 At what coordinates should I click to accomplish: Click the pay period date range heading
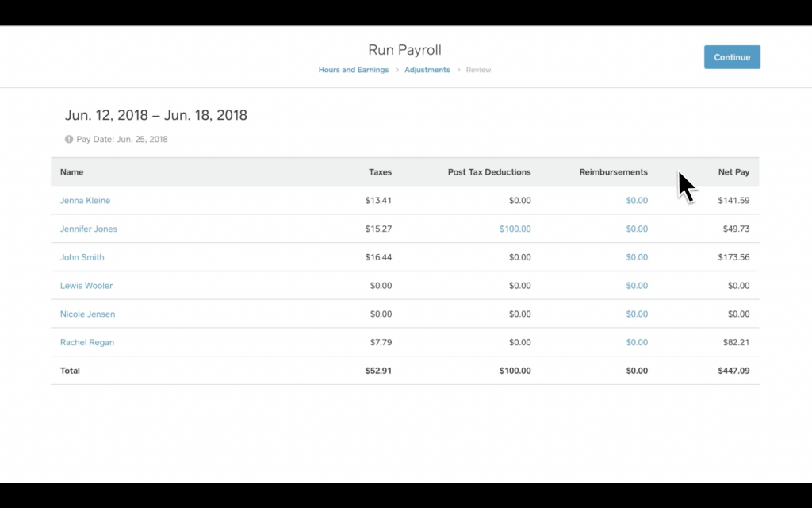(x=155, y=114)
